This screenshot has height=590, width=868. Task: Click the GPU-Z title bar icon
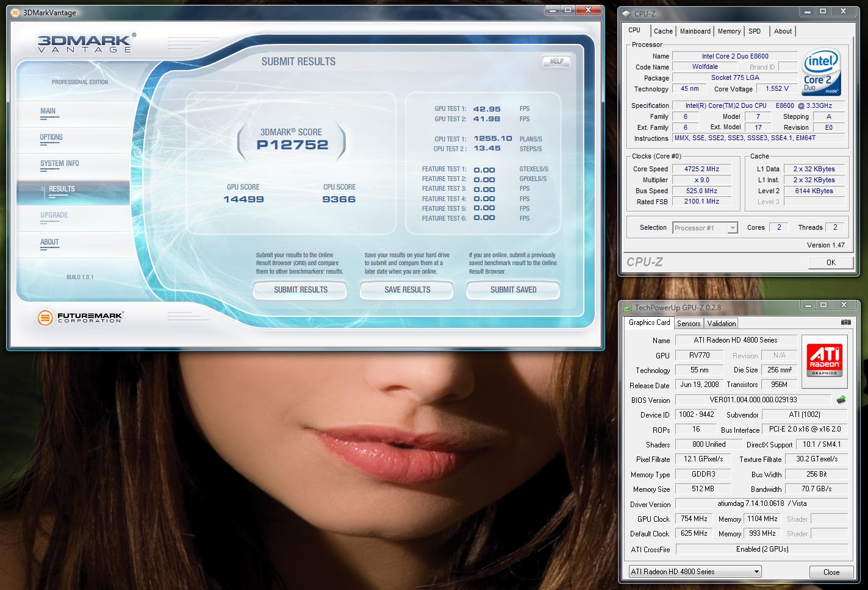pyautogui.click(x=627, y=307)
